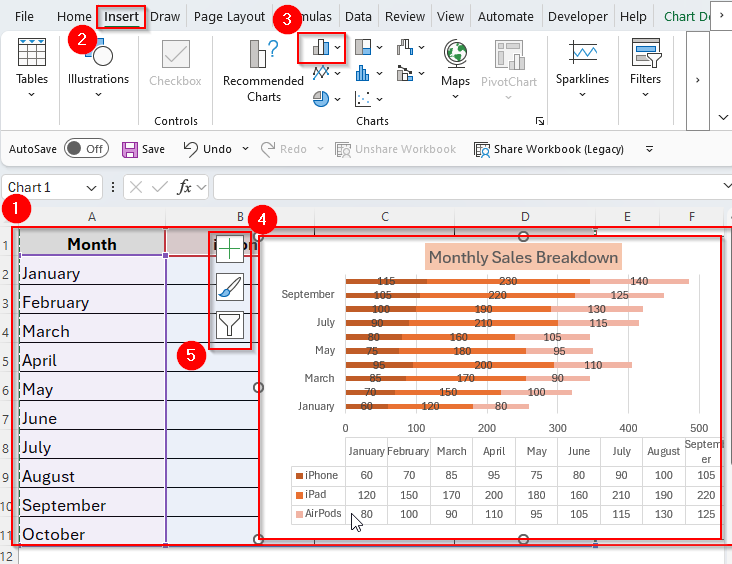
Task: Expand the Sparklines dropdown
Action: click(582, 94)
